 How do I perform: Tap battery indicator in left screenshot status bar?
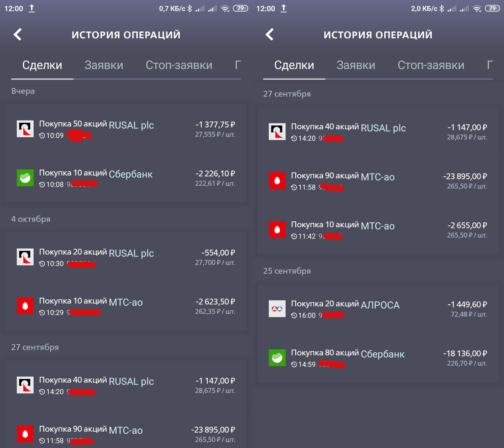(241, 8)
